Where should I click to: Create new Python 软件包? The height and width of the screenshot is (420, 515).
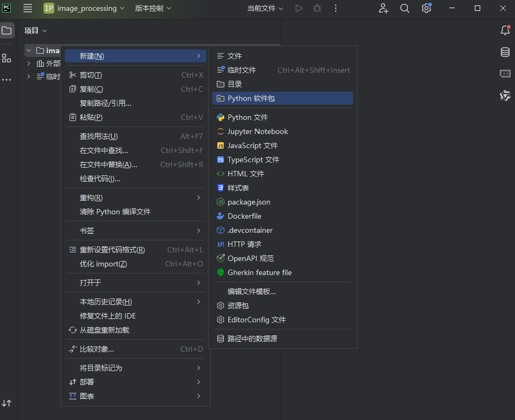pos(283,98)
